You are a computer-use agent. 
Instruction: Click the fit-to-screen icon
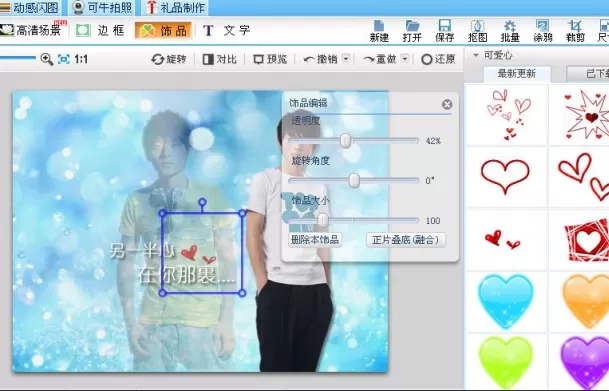64,59
